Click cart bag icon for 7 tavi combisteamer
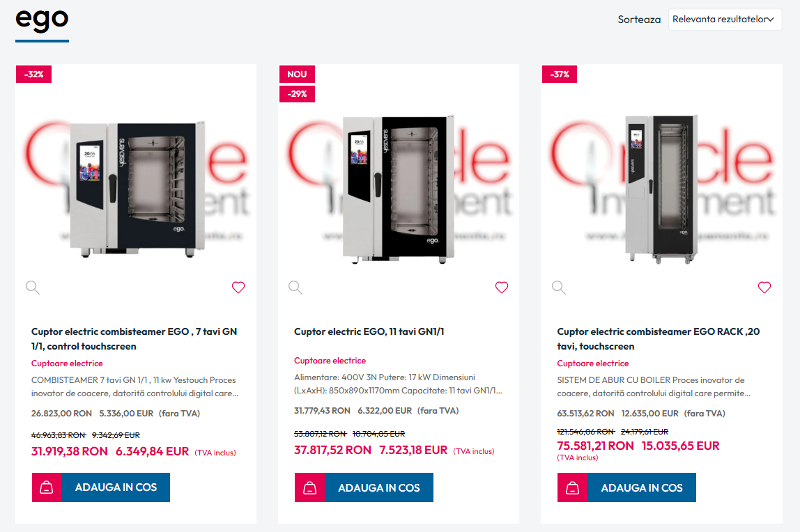This screenshot has width=800, height=532. pos(47,487)
